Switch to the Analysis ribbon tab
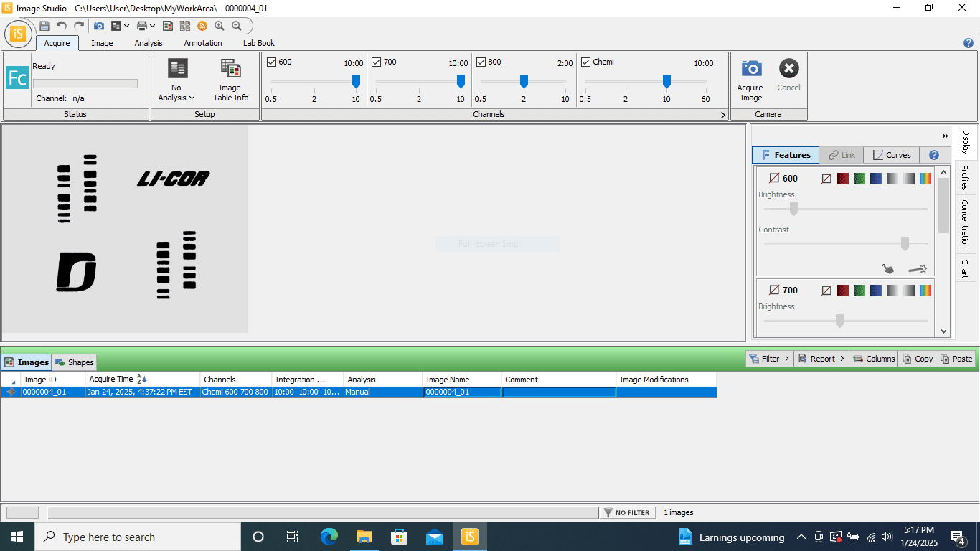The width and height of the screenshot is (980, 551). pyautogui.click(x=149, y=43)
